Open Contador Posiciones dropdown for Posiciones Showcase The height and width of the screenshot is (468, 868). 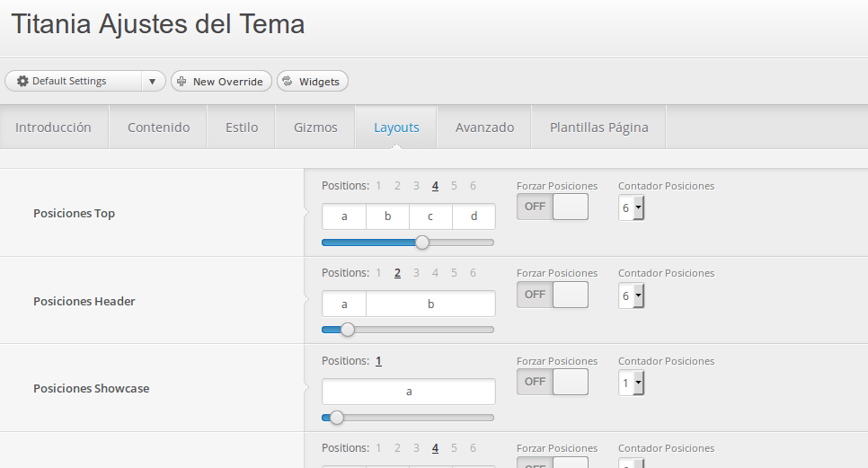click(x=631, y=384)
